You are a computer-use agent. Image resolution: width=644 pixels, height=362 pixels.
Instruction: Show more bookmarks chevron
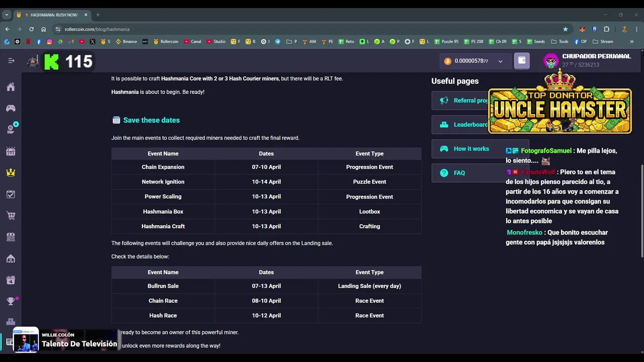point(632,42)
